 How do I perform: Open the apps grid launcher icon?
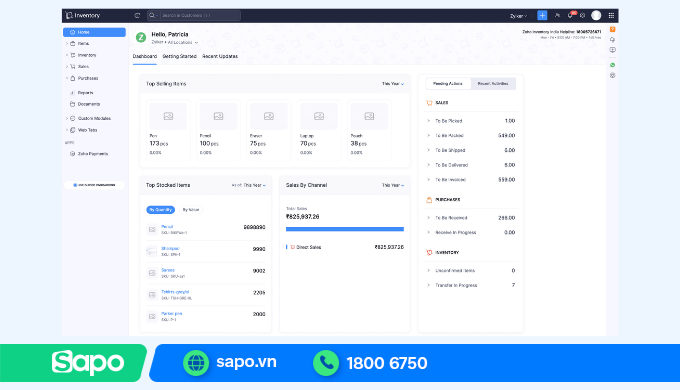pyautogui.click(x=611, y=16)
